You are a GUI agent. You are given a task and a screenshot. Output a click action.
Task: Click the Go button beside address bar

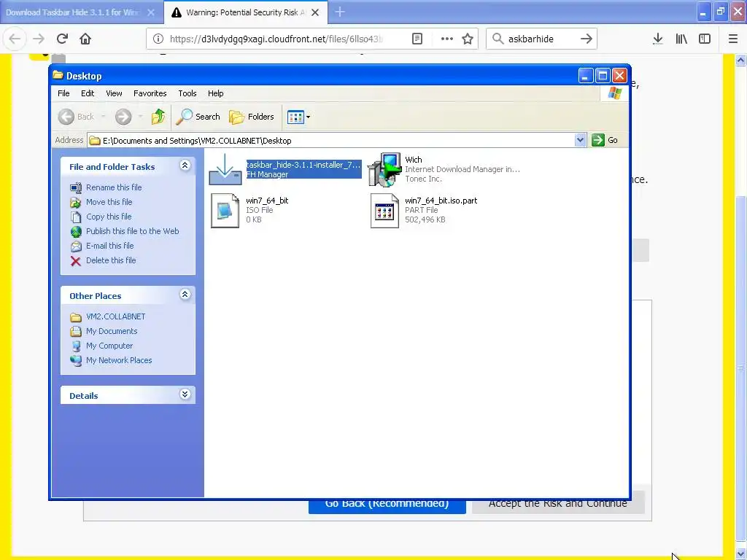coord(605,140)
